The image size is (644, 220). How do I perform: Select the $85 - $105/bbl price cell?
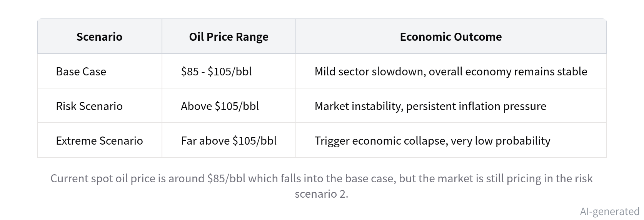pyautogui.click(x=229, y=71)
